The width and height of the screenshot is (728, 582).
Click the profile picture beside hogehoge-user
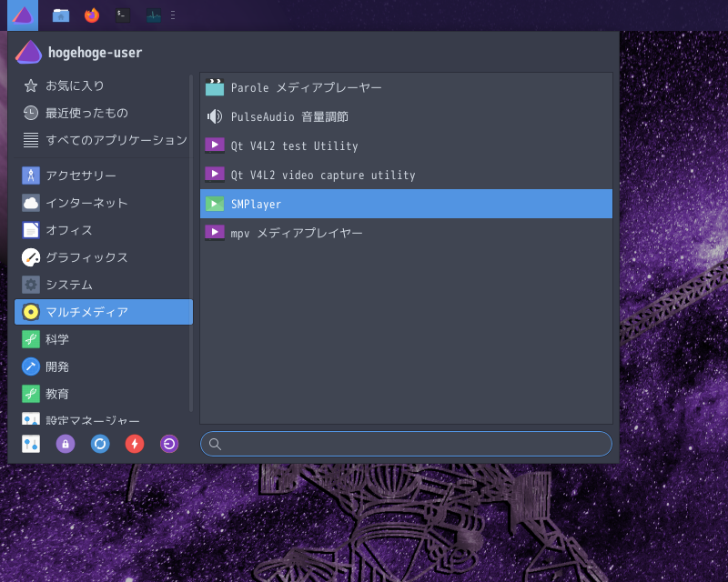29,52
